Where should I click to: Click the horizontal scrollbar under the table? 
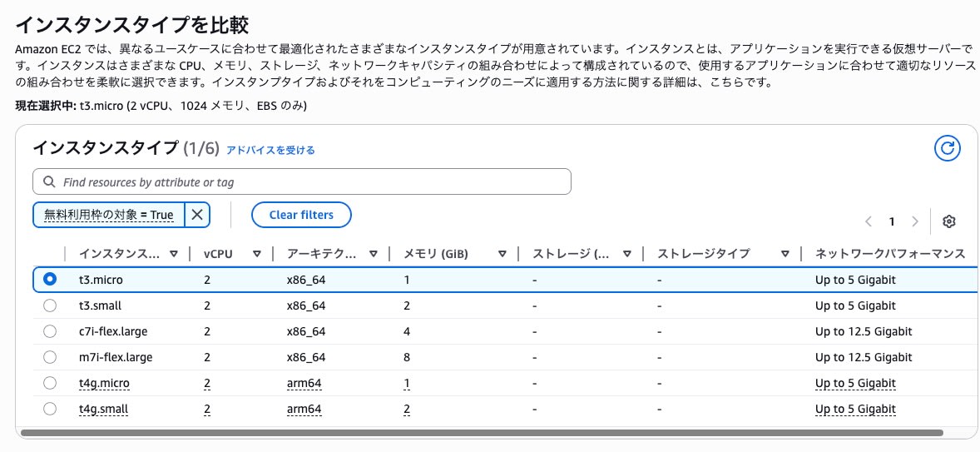click(x=481, y=433)
